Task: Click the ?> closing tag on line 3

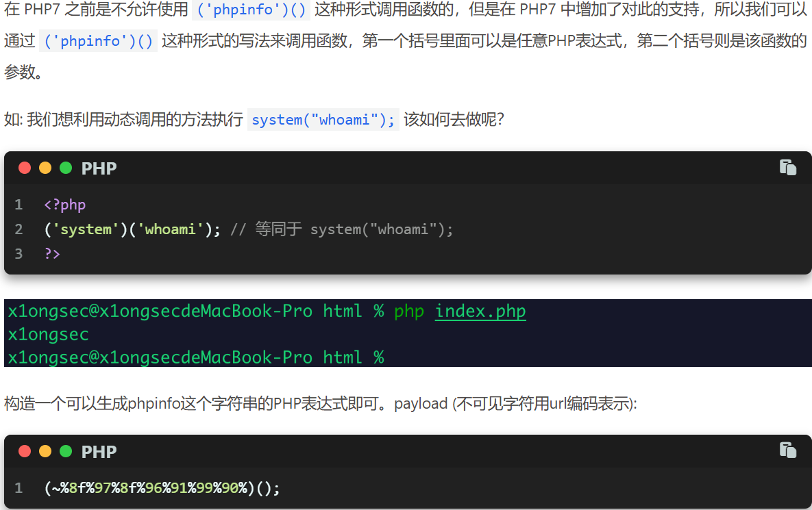Action: click(x=52, y=253)
